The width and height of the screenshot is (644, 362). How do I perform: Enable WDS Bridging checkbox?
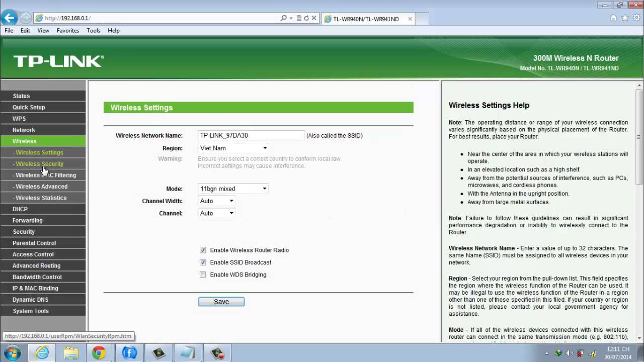(x=203, y=275)
